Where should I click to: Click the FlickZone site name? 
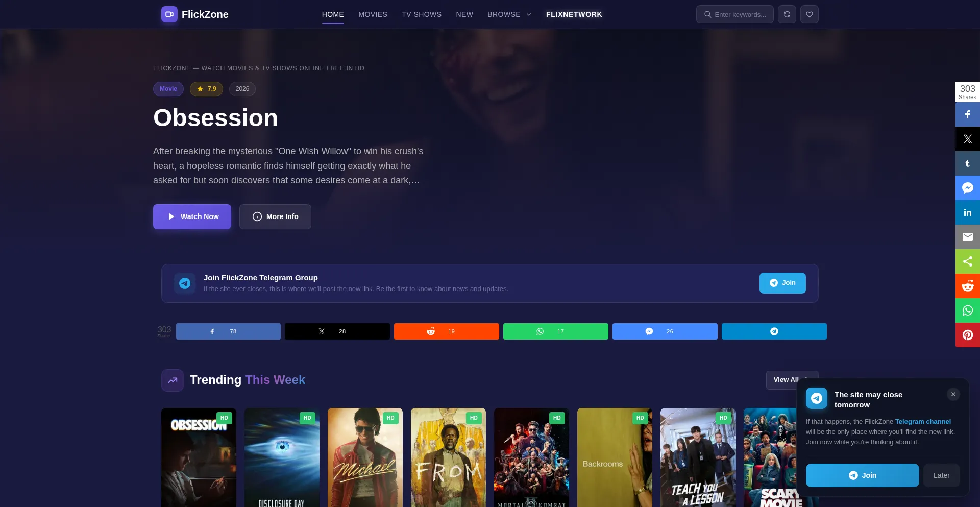click(205, 14)
